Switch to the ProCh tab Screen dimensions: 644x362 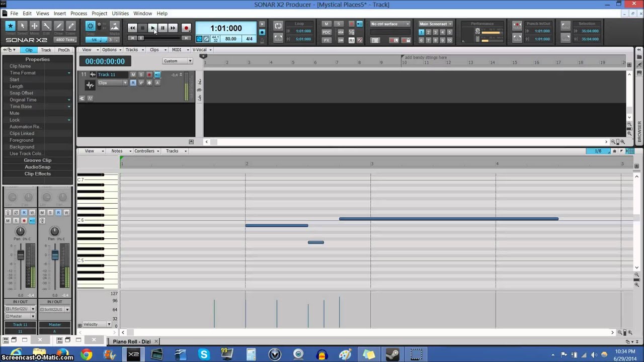pos(63,50)
